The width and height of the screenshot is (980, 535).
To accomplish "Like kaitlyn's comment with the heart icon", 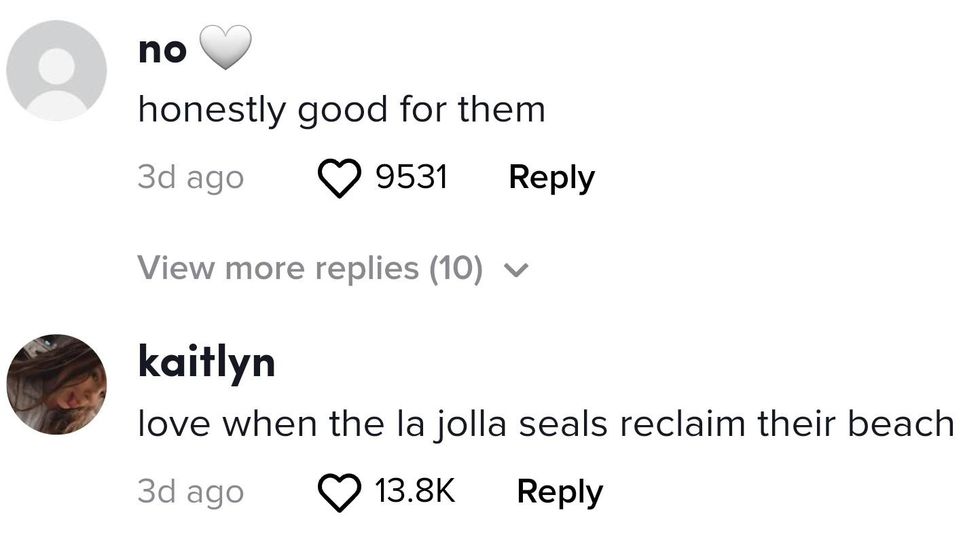I will [340, 492].
